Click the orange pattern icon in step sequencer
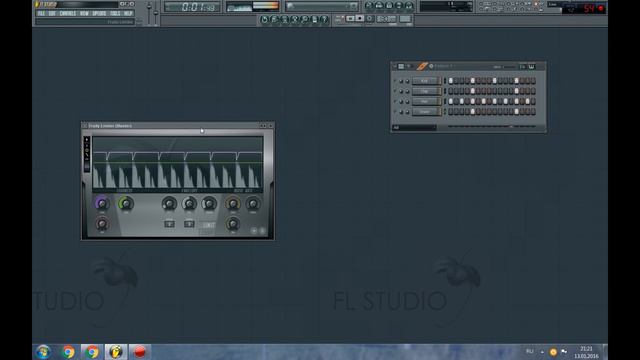Image resolution: width=640 pixels, height=360 pixels. [422, 66]
